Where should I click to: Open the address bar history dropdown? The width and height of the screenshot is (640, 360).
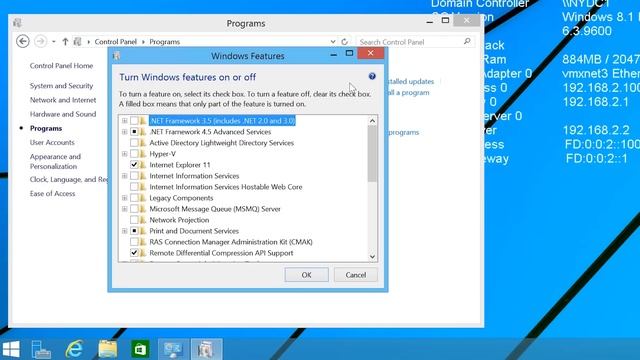coord(333,42)
